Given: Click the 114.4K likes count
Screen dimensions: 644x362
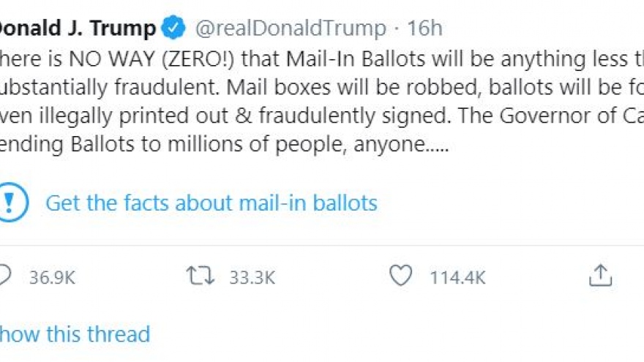Looking at the screenshot, I should (457, 277).
